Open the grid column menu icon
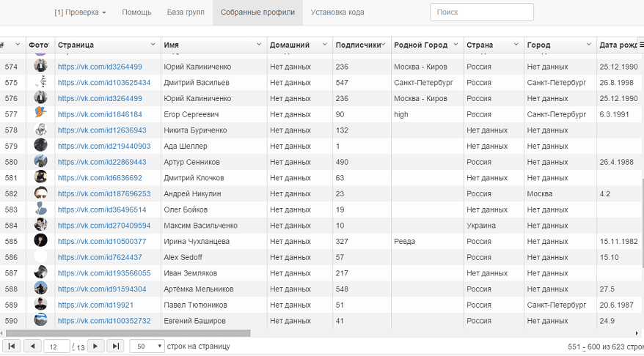 [640, 45]
